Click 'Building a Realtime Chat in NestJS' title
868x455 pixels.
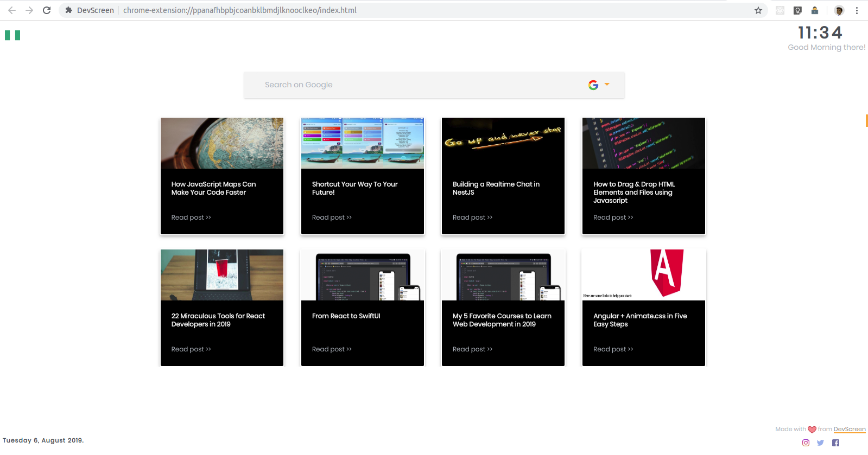[496, 188]
